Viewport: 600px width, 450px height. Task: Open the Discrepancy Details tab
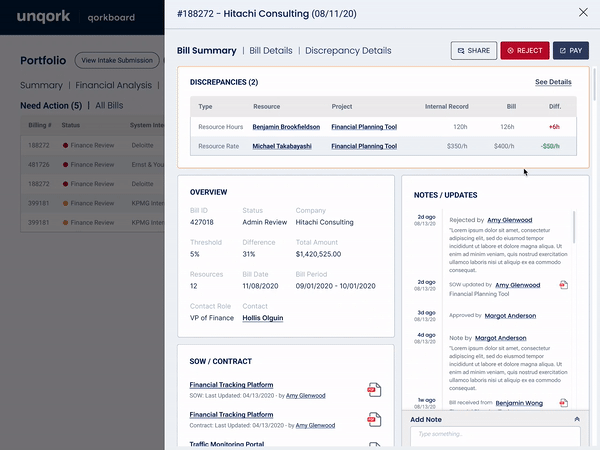tap(348, 51)
